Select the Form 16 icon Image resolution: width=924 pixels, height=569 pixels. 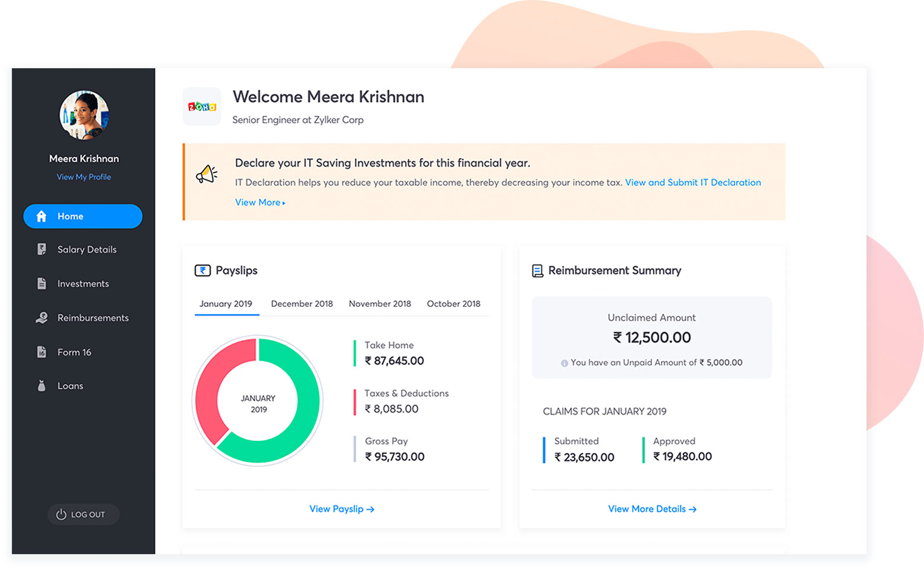[x=41, y=351]
